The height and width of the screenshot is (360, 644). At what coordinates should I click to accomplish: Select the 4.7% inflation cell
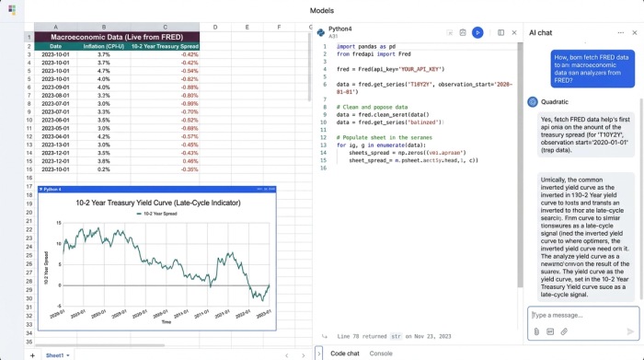pyautogui.click(x=103, y=71)
